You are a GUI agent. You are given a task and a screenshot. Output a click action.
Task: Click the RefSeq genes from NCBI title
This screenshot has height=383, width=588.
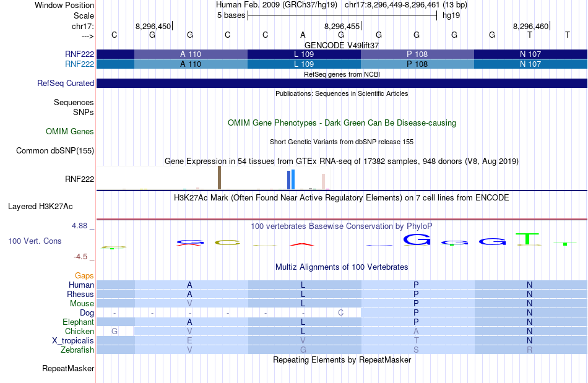pyautogui.click(x=342, y=74)
